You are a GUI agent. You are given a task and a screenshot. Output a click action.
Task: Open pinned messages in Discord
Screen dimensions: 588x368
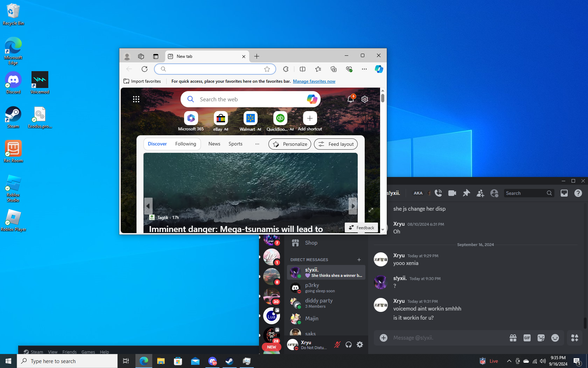(x=466, y=193)
